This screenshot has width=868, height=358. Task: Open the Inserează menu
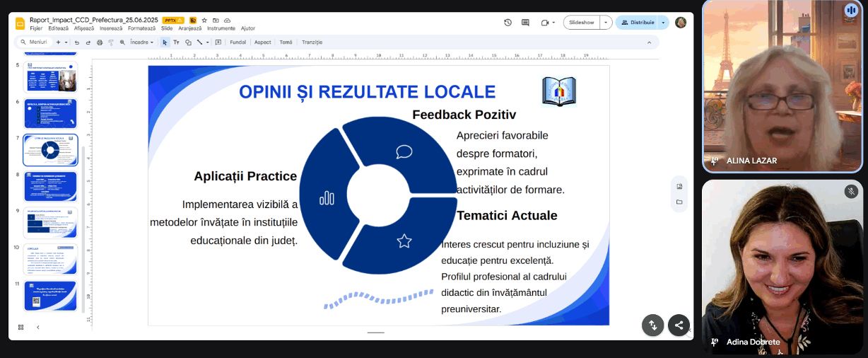pyautogui.click(x=111, y=28)
